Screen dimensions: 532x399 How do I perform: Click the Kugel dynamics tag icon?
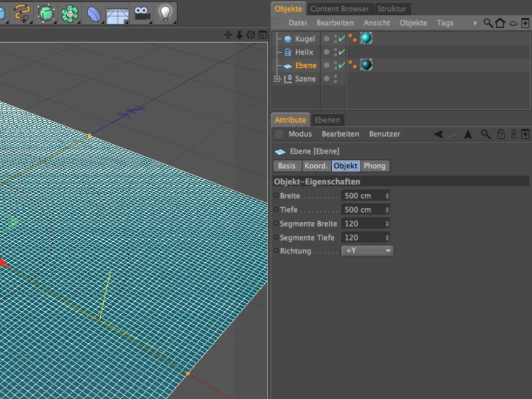tap(353, 39)
